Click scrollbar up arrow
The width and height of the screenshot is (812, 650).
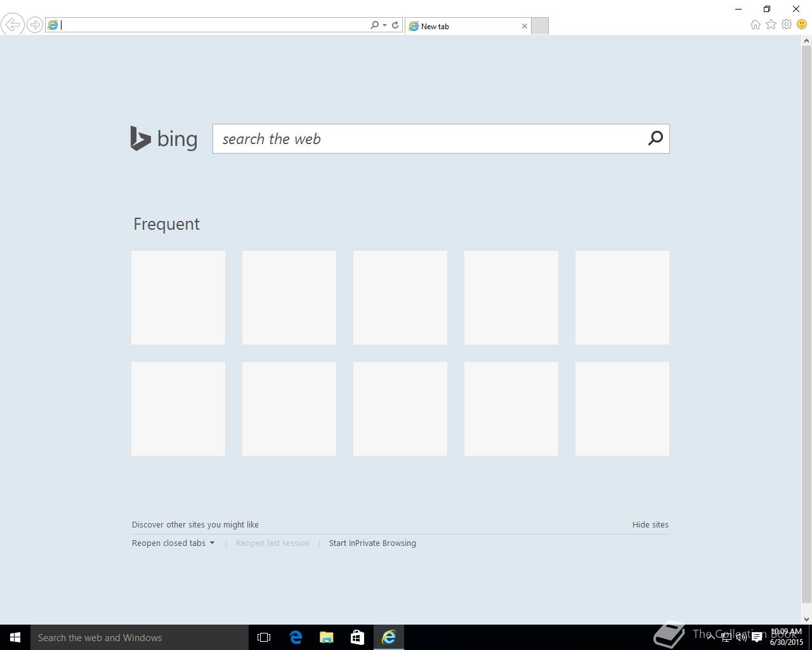point(807,41)
